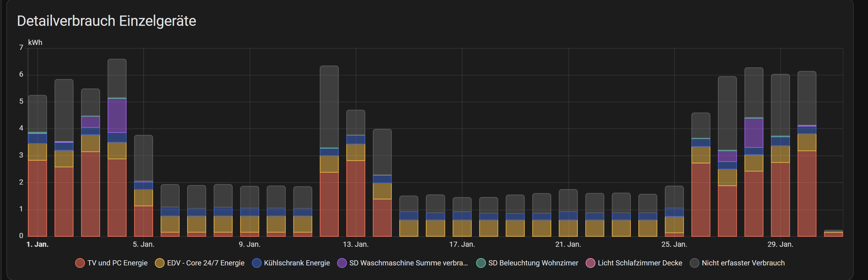Select the red TV segment of the 29. Jan bar
Viewport: 868px width, 280px height.
780,199
